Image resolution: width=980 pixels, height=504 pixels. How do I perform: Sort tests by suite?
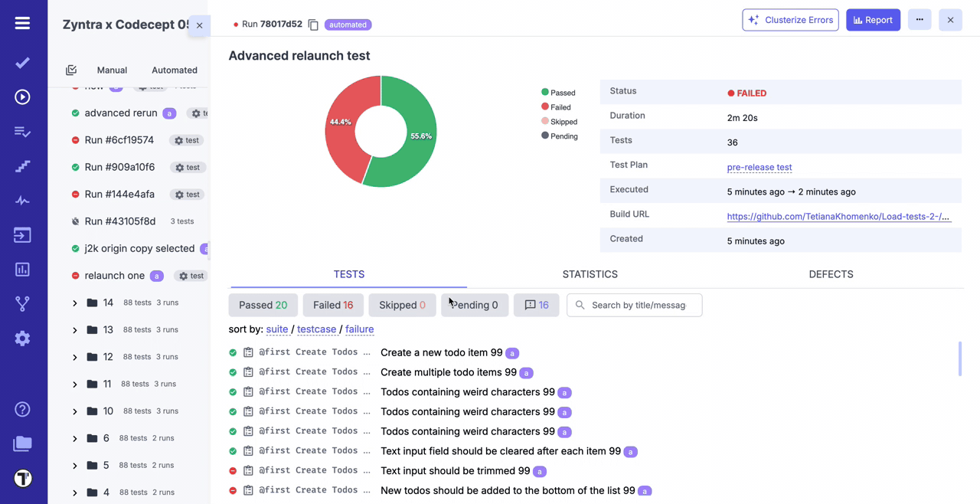pos(277,329)
